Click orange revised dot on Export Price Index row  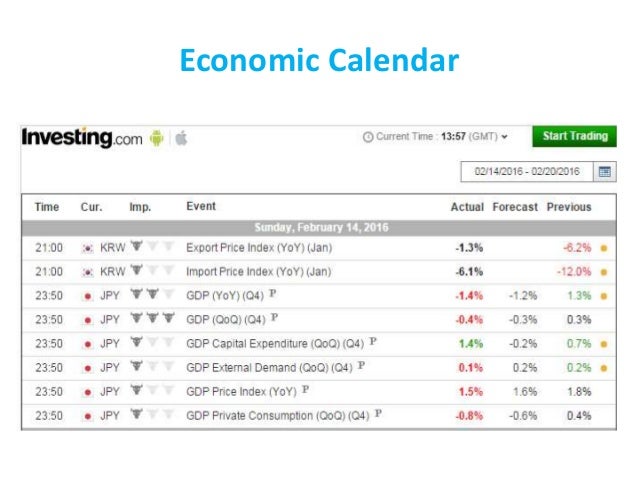click(x=604, y=248)
